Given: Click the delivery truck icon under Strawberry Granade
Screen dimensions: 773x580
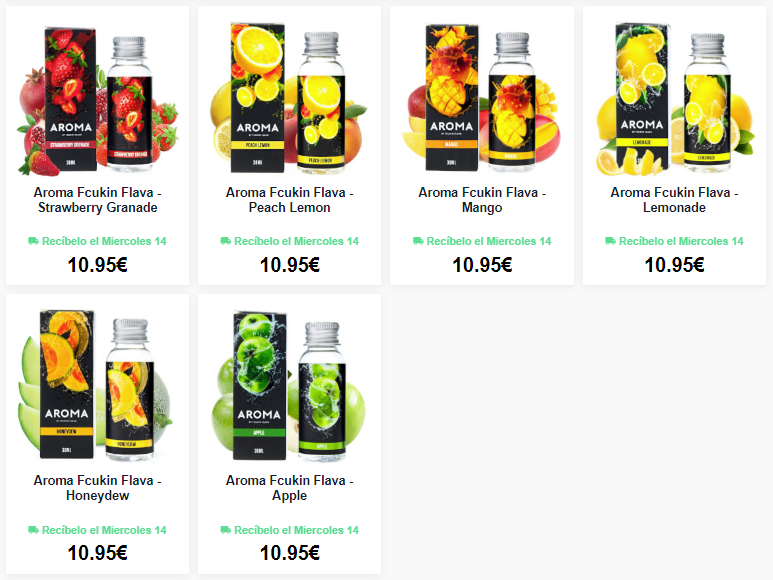Looking at the screenshot, I should pyautogui.click(x=33, y=241).
